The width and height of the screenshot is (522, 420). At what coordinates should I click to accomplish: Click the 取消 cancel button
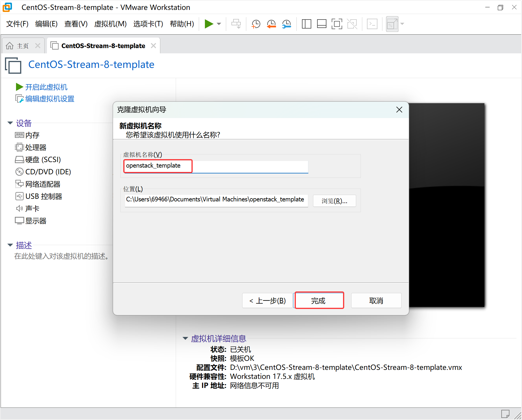(x=376, y=300)
